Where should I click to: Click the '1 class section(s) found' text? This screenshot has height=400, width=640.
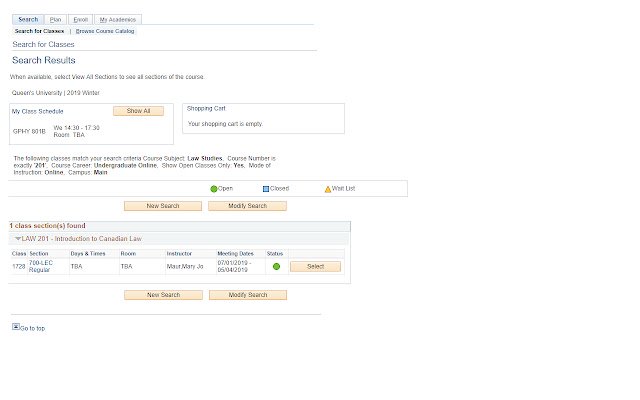pos(47,226)
